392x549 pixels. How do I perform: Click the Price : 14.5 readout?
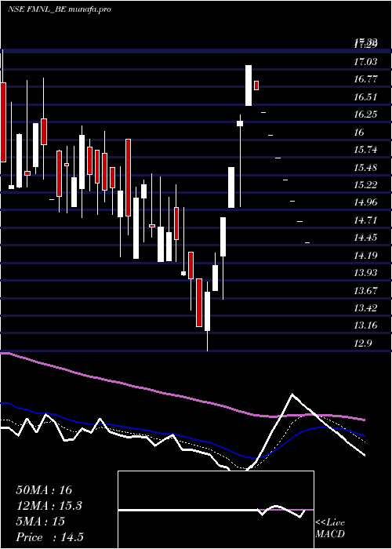click(49, 537)
